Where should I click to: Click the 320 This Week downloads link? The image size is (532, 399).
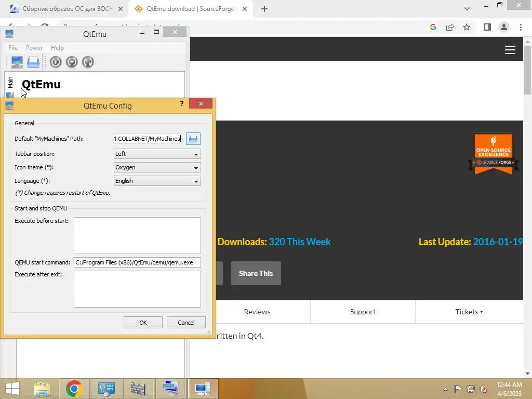pos(300,242)
